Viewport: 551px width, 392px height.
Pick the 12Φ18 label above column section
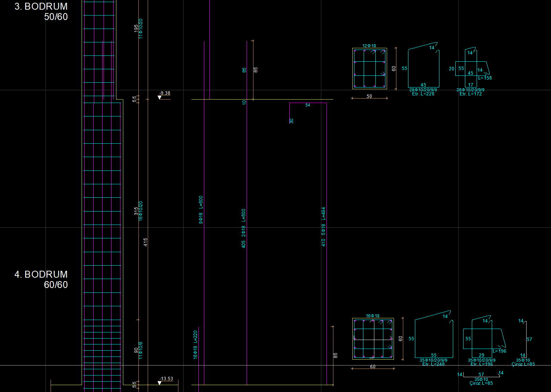tap(369, 45)
